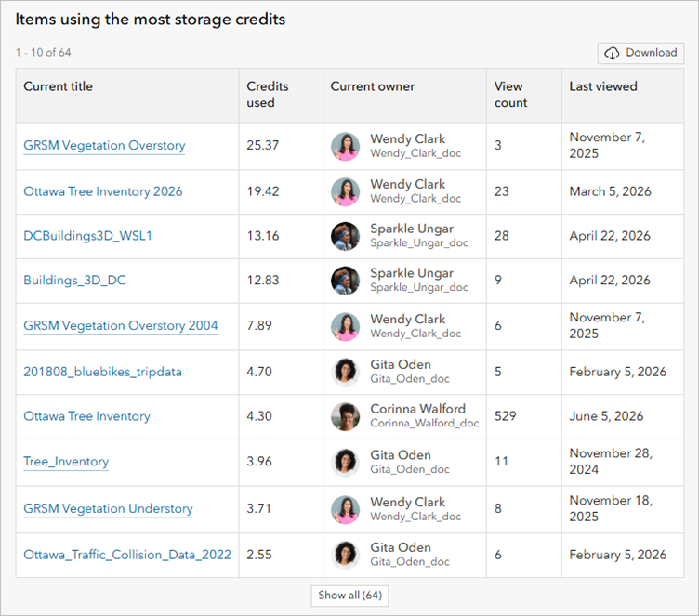
Task: Click Sparkle Ungar avatar in DCBuildings3D_WSL1 row
Action: tap(346, 236)
